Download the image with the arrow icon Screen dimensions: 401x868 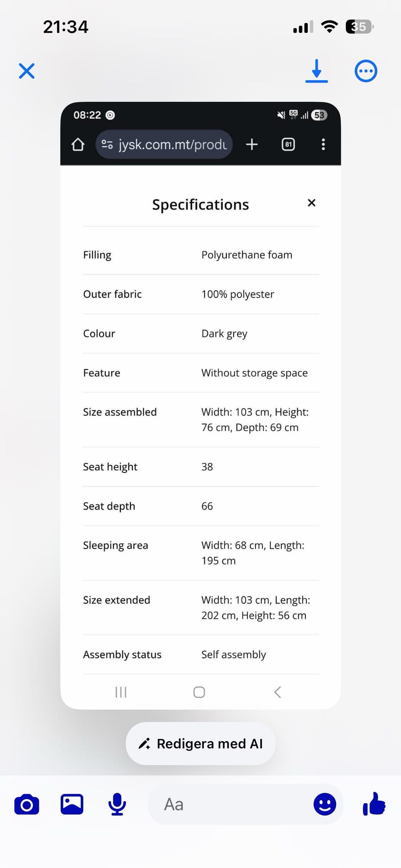[317, 71]
